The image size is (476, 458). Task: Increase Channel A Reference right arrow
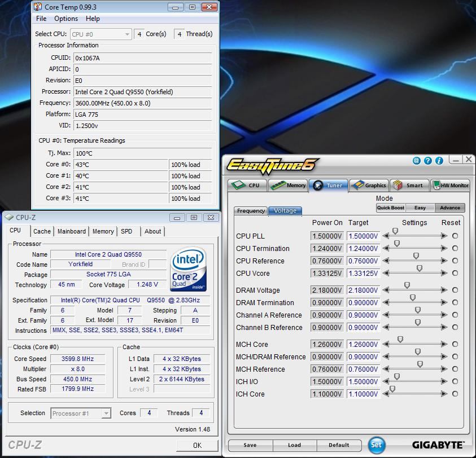pos(444,315)
